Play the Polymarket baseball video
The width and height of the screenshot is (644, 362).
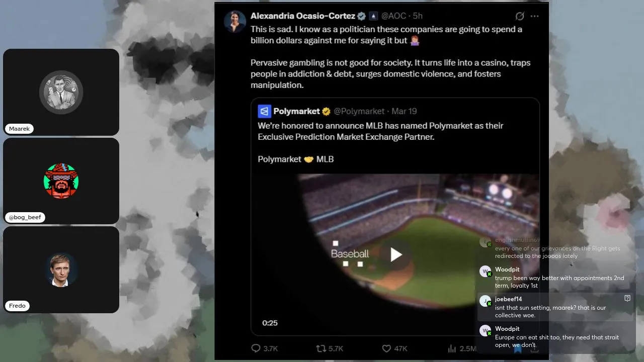pos(396,254)
